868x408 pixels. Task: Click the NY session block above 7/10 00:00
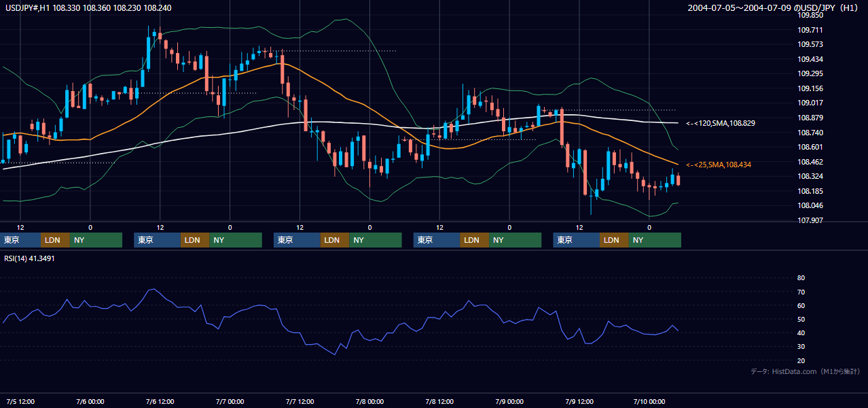click(x=655, y=240)
